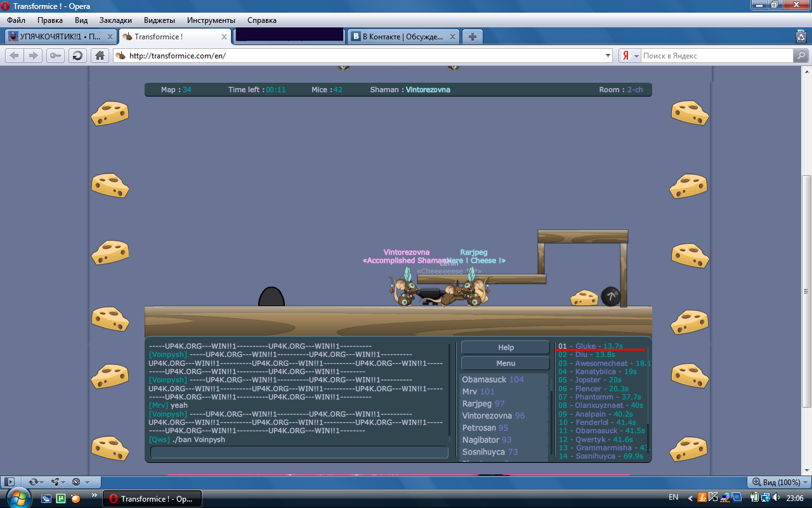Click the URL address field

point(364,56)
